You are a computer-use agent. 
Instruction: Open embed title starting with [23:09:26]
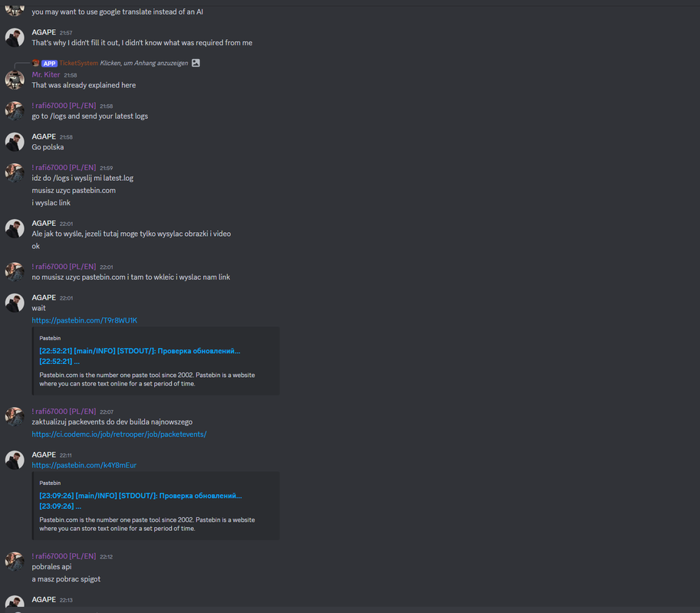click(140, 500)
